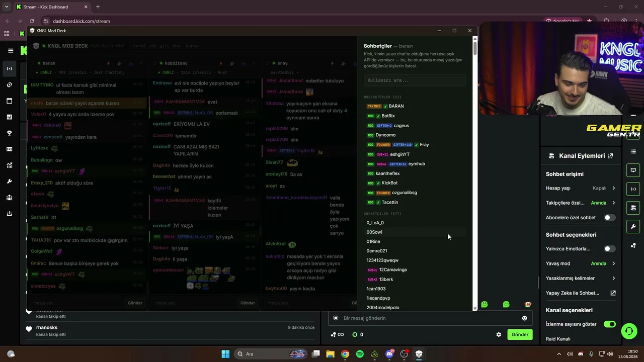Send the message with Gönder button

click(x=520, y=334)
